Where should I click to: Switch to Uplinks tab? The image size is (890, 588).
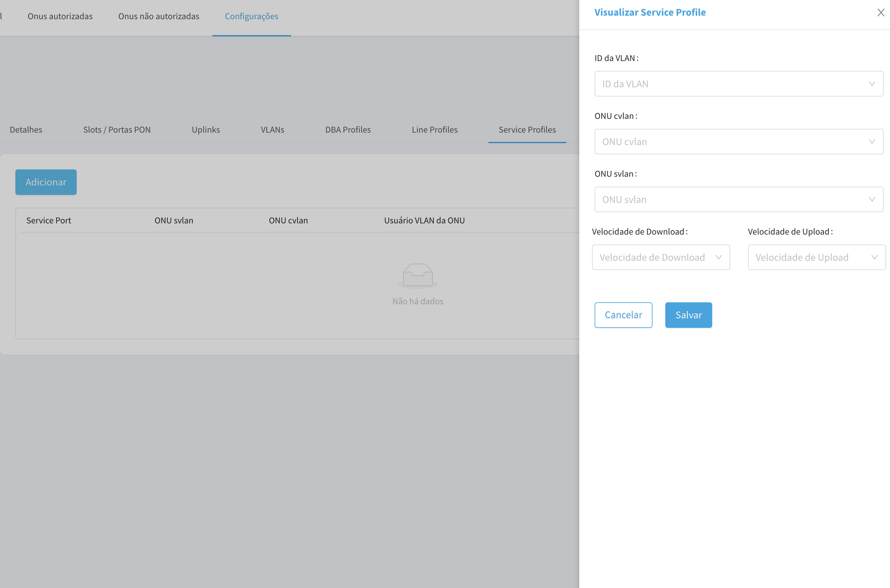206,130
